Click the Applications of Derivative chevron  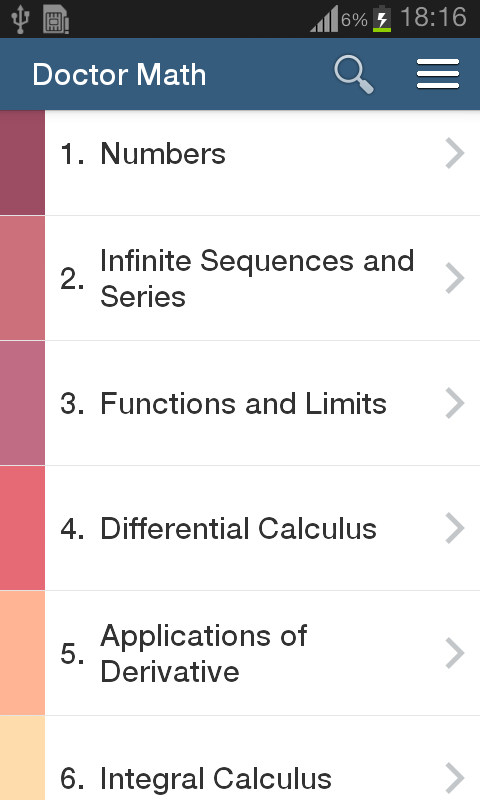(454, 653)
